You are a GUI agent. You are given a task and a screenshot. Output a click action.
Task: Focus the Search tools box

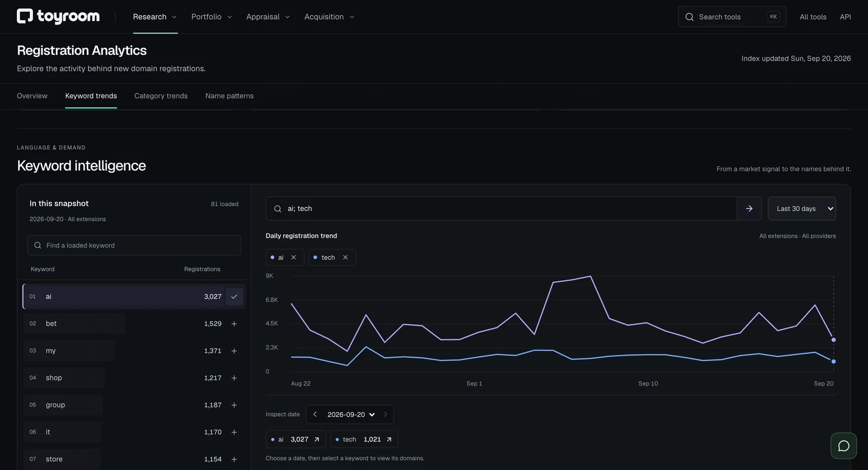tap(732, 17)
